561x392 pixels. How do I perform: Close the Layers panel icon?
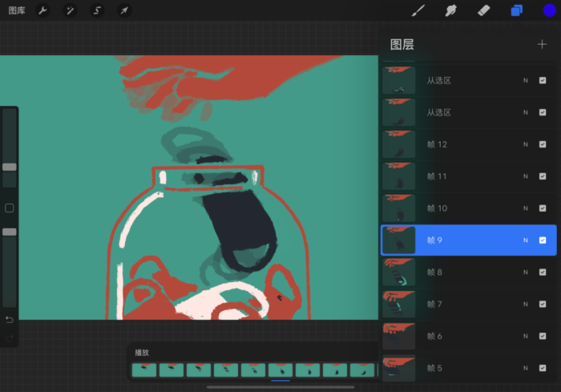pyautogui.click(x=516, y=10)
